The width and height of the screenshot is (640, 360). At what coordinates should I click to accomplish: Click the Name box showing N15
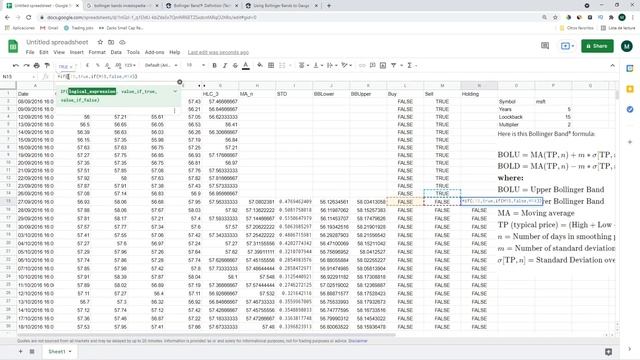click(x=18, y=76)
